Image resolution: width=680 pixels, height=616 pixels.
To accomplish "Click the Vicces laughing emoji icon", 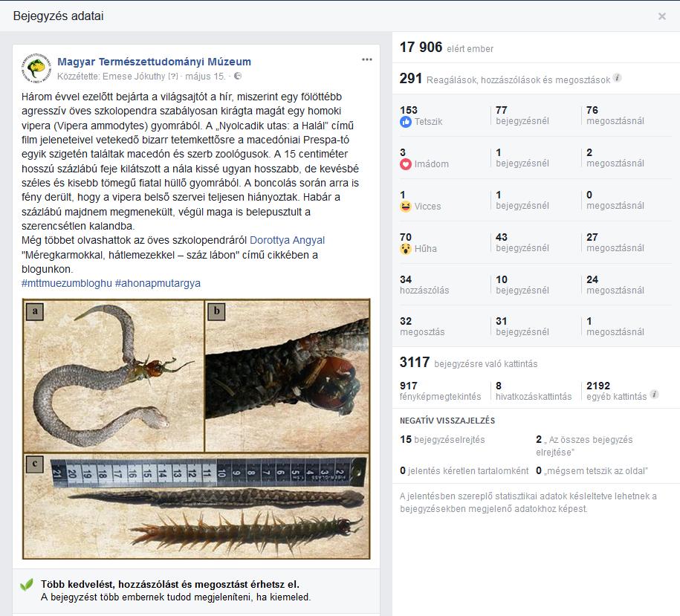I will click(x=406, y=207).
